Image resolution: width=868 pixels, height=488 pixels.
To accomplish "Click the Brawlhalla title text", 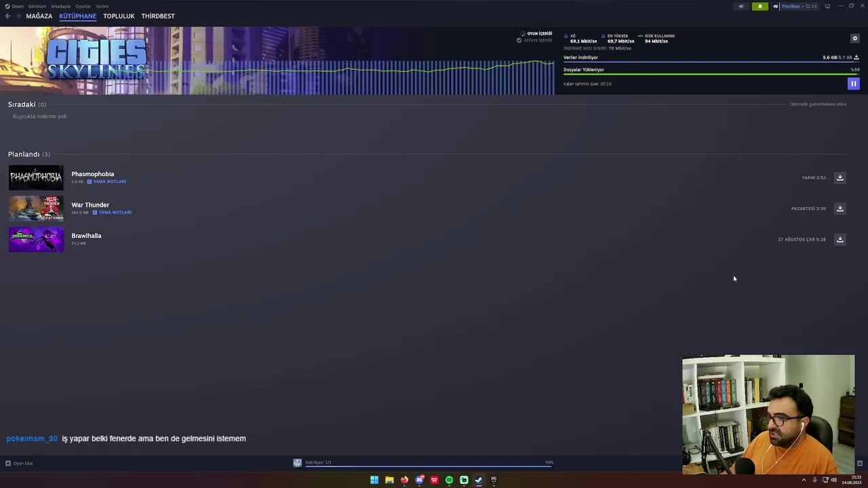I will [86, 236].
